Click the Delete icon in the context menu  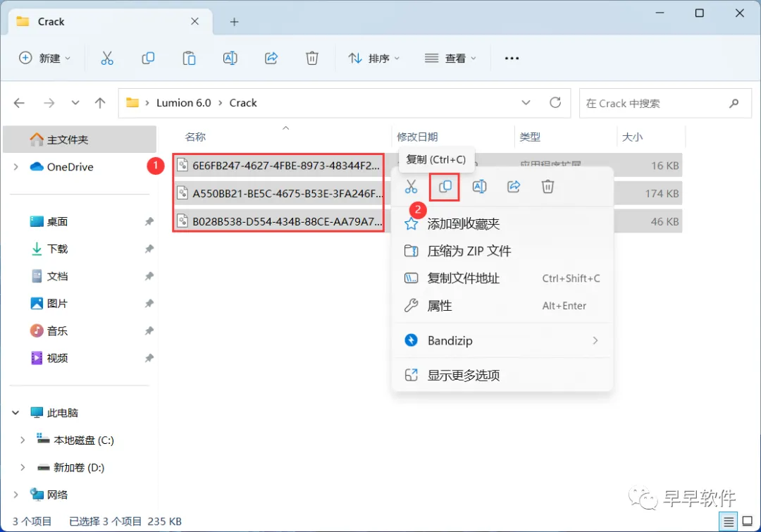(548, 187)
